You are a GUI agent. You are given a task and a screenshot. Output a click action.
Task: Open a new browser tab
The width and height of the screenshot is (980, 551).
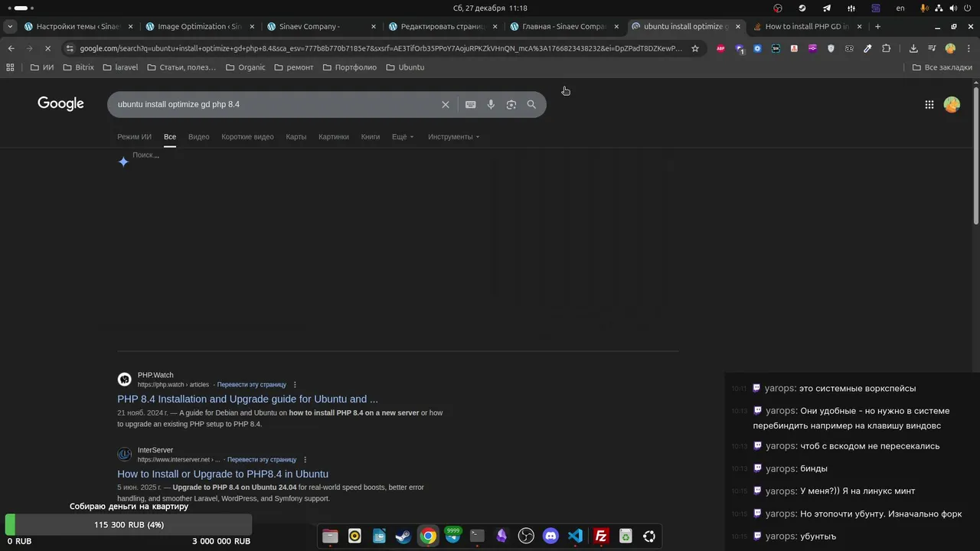point(877,26)
